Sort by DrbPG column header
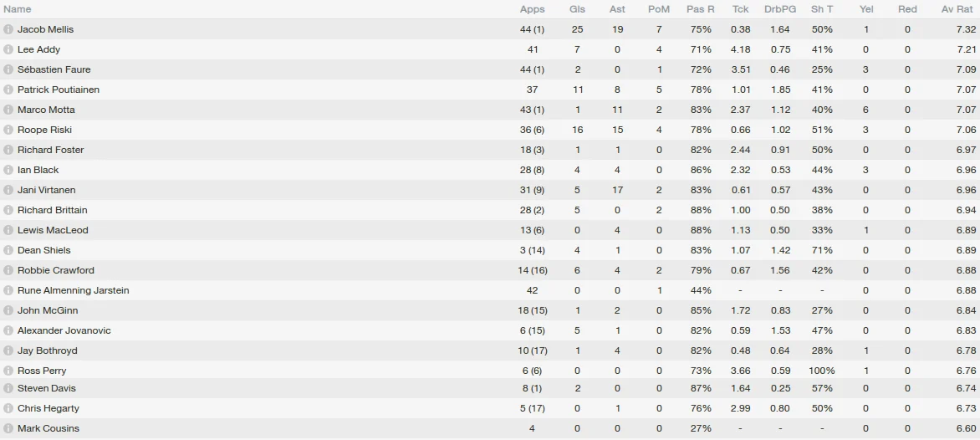980x440 pixels. [780, 9]
